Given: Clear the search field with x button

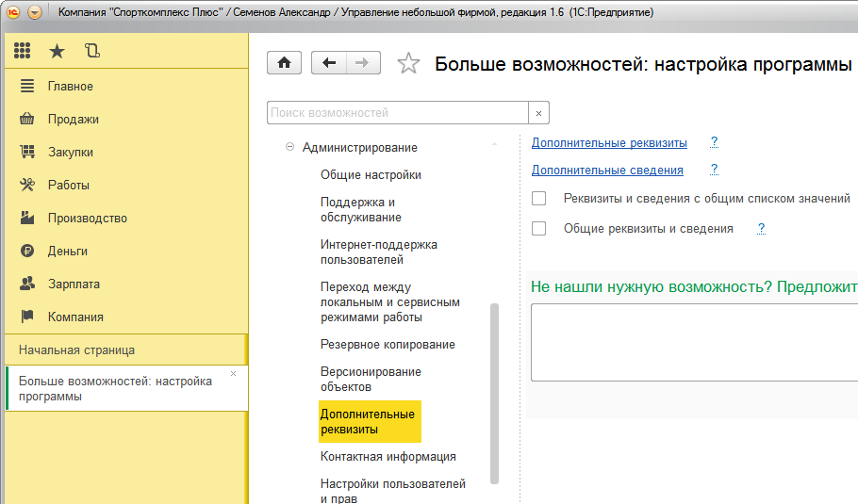Looking at the screenshot, I should pyautogui.click(x=538, y=113).
